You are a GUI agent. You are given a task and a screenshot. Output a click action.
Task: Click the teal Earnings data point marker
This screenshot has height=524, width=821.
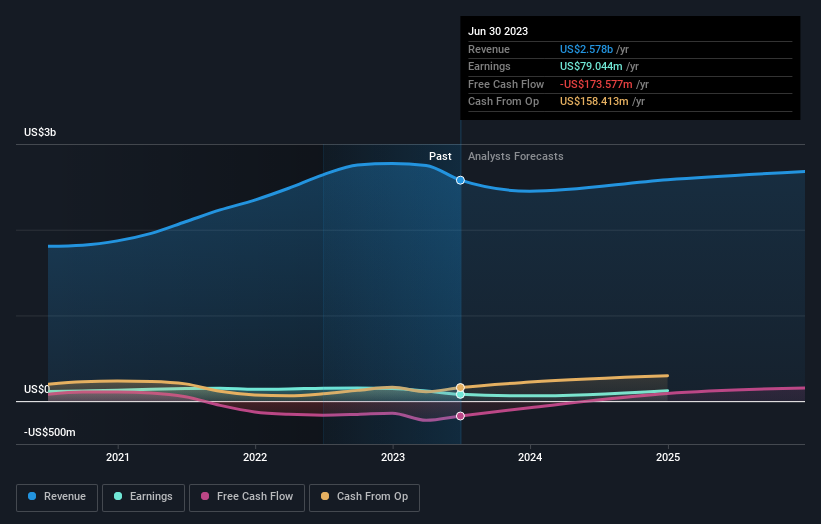click(460, 395)
